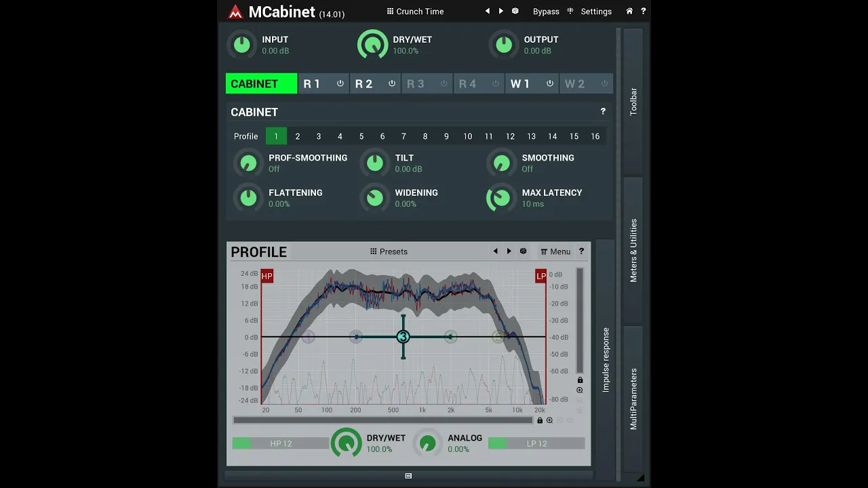The height and width of the screenshot is (488, 868).
Task: Click the TILT knob
Action: pyautogui.click(x=374, y=163)
